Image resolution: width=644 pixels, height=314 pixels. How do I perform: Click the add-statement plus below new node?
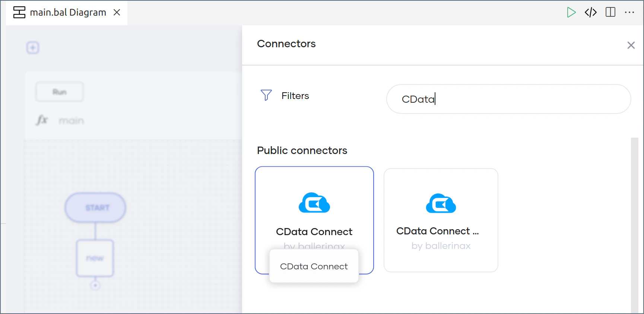pyautogui.click(x=95, y=285)
